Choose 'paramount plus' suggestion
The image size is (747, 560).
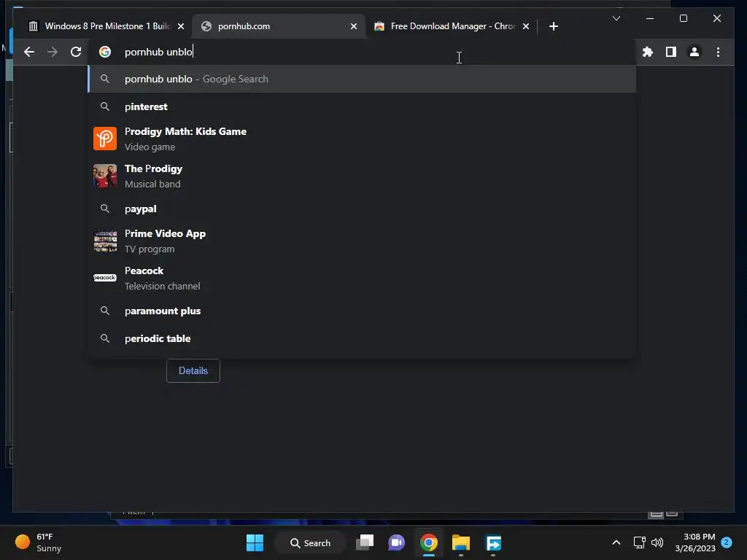[x=362, y=311]
